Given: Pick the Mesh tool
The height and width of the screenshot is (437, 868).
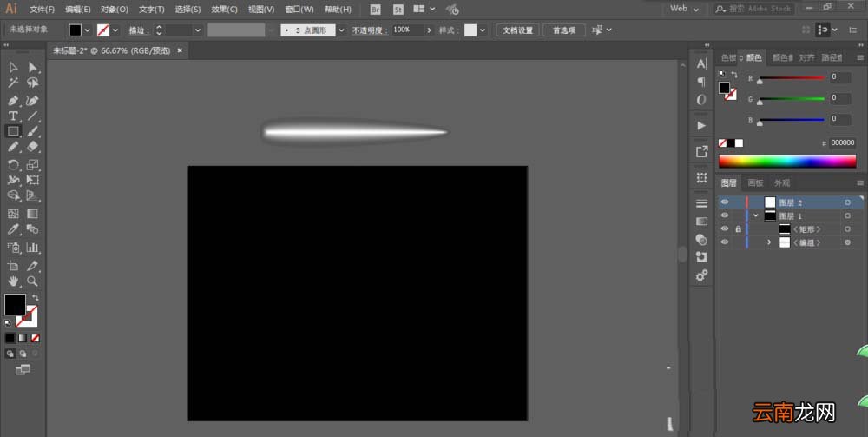Looking at the screenshot, I should 13,213.
